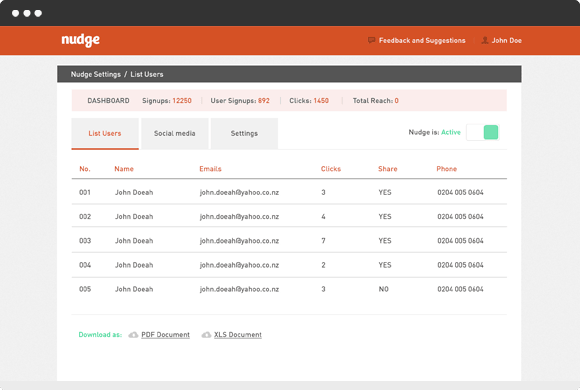The width and height of the screenshot is (580, 390).
Task: Click the cloud icon before PDF Document
Action: coord(133,335)
